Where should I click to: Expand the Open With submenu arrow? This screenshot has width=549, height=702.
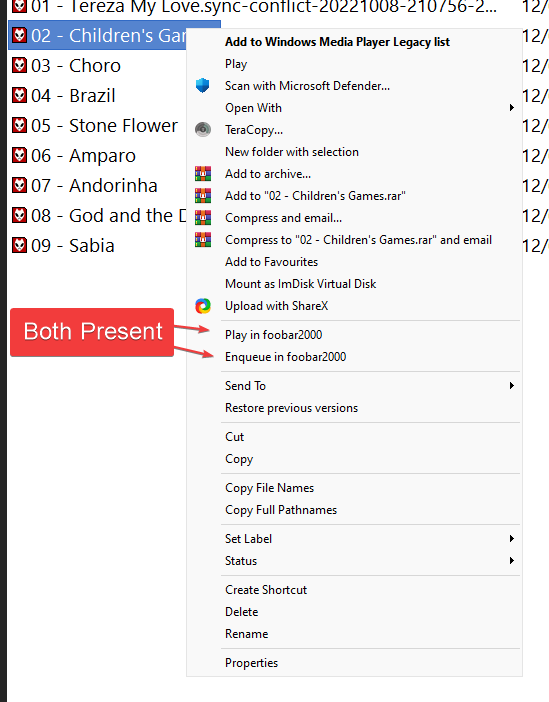pyautogui.click(x=511, y=107)
